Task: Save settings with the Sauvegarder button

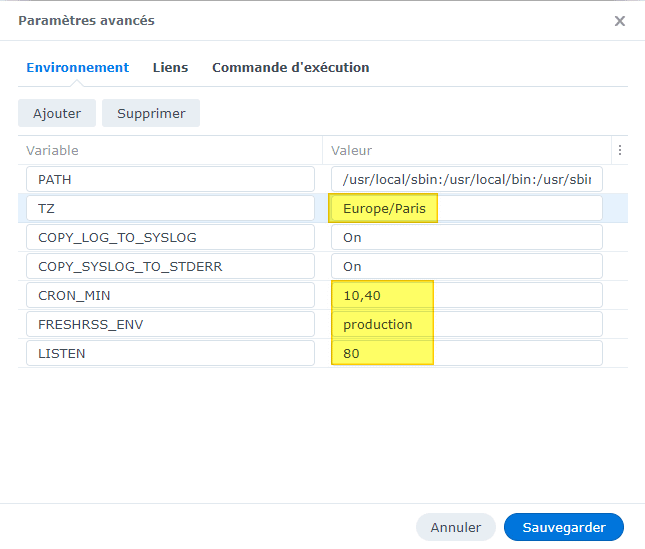Action: (564, 527)
